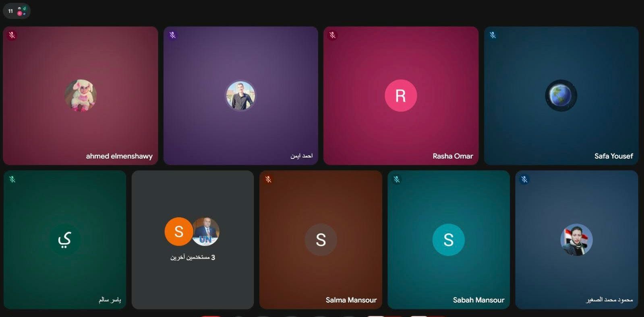This screenshot has height=317, width=644.
Task: Click muted mic icon on محمود محمد الصغير tile
Action: point(524,179)
